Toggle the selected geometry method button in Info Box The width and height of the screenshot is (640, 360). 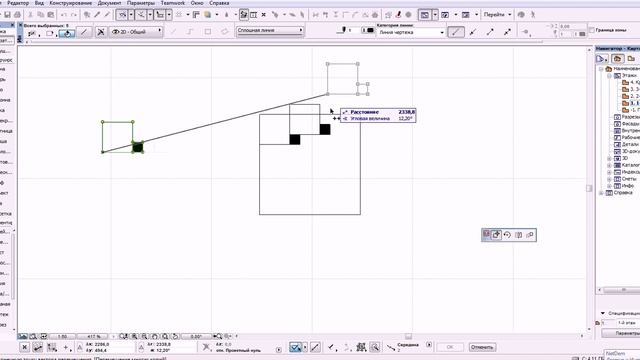tap(67, 33)
